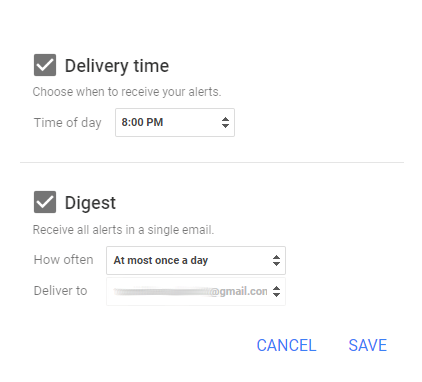
Task: Uncheck the Digest checkbox
Action: point(45,202)
